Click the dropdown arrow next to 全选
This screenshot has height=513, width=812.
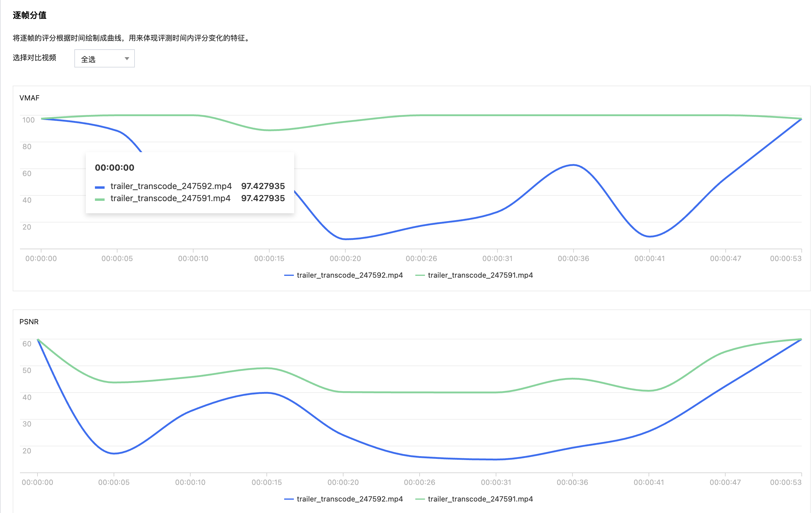127,59
